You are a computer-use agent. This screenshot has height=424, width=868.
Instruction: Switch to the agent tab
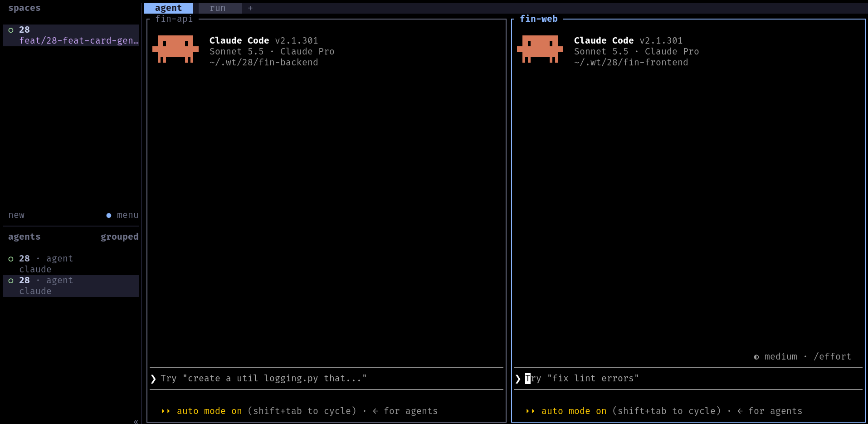(168, 8)
